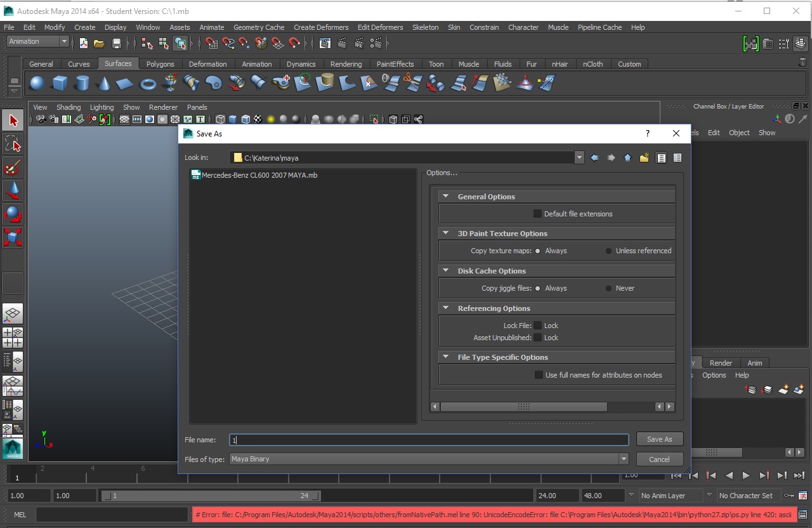Image resolution: width=812 pixels, height=528 pixels.
Task: Open the Create Deformers menu
Action: point(320,27)
